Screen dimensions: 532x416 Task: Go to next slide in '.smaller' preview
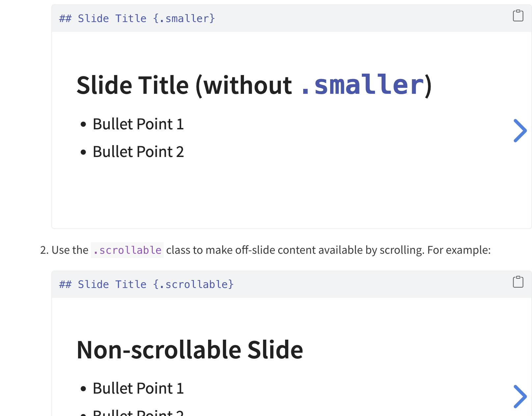click(x=520, y=131)
